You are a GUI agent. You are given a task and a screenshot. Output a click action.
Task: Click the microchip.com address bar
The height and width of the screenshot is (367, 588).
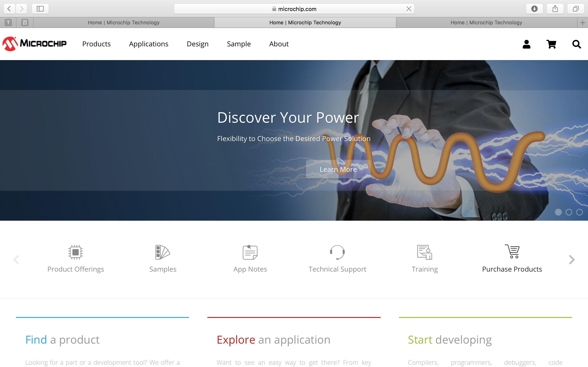tap(294, 9)
